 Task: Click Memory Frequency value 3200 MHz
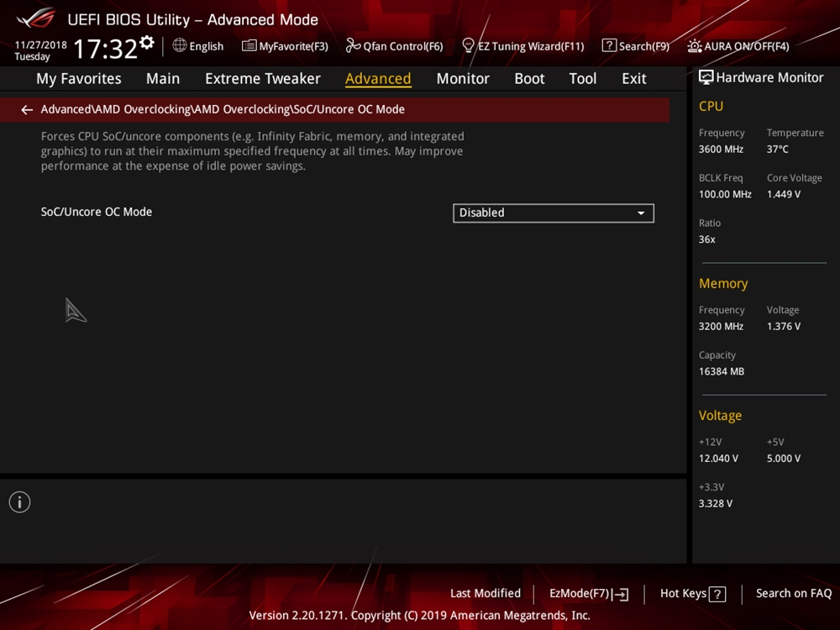(721, 326)
